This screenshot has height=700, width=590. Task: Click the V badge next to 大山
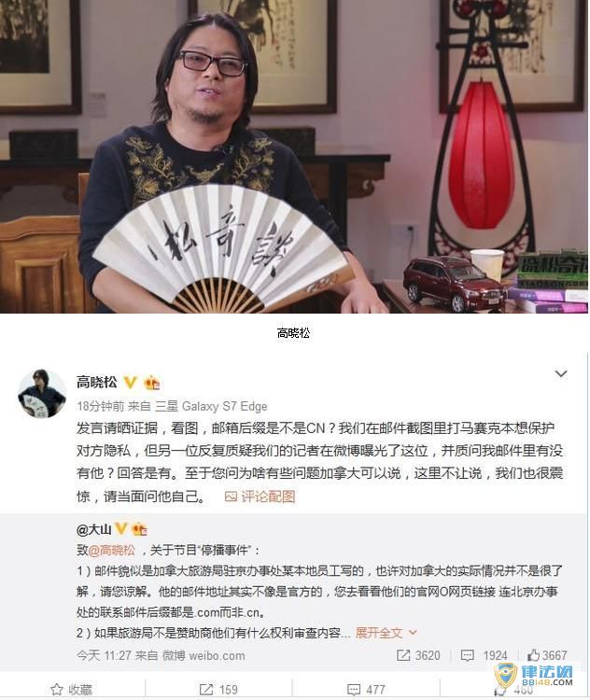click(x=121, y=529)
